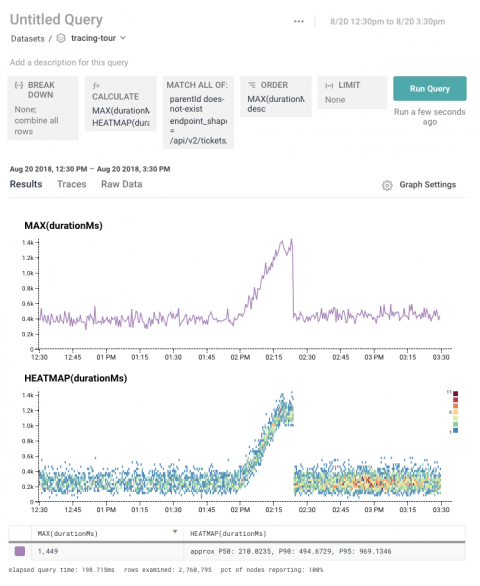Click the Limit range icon
Screen dimensions: 480x586
click(x=329, y=86)
